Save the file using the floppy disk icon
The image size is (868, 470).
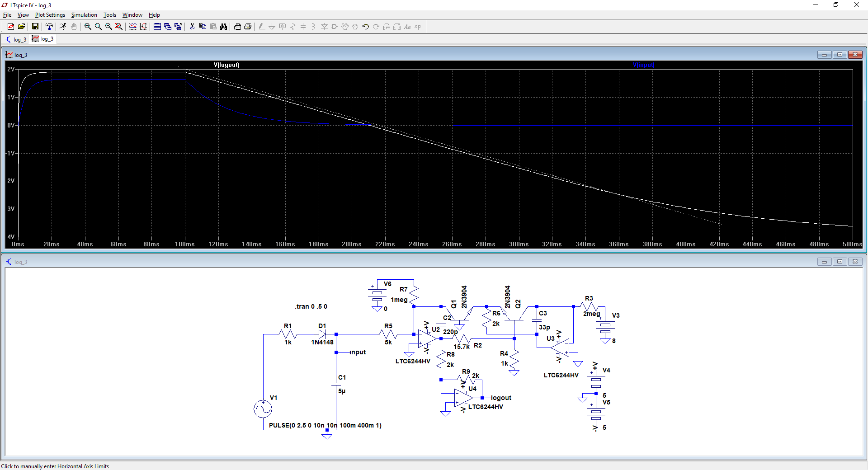tap(35, 27)
